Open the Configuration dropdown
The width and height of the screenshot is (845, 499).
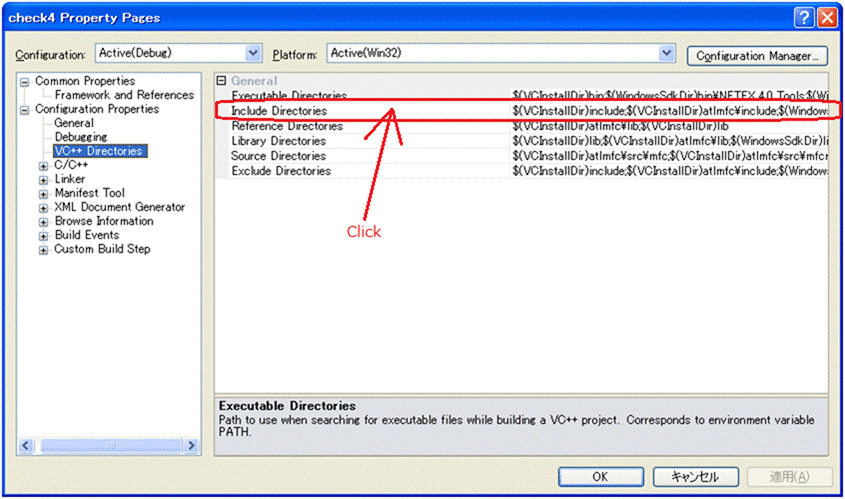253,53
